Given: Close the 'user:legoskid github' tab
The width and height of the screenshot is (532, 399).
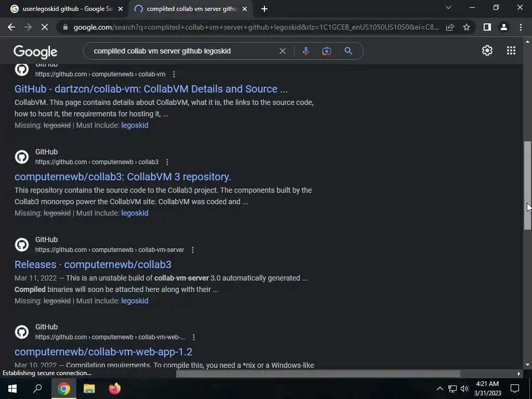Looking at the screenshot, I should (120, 9).
